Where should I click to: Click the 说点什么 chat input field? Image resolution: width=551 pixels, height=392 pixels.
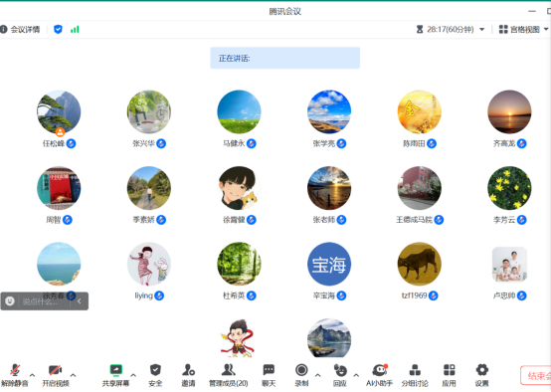(44, 301)
